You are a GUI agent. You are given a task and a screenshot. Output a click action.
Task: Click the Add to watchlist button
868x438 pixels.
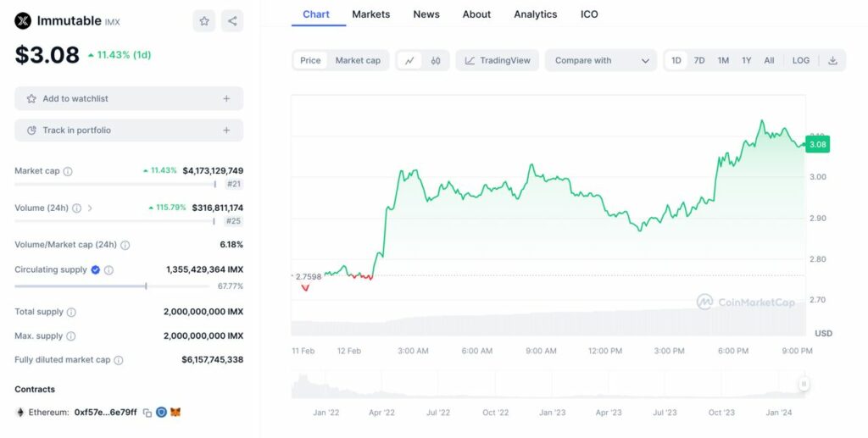(129, 98)
